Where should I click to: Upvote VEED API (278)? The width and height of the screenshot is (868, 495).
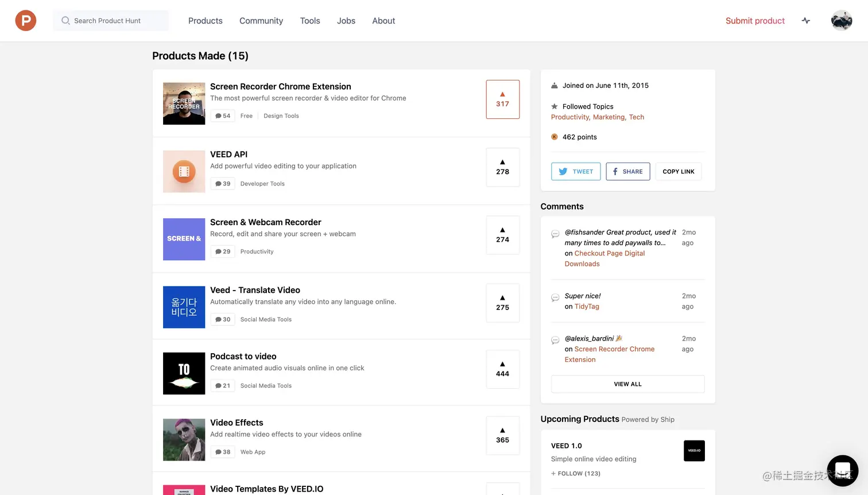point(503,167)
